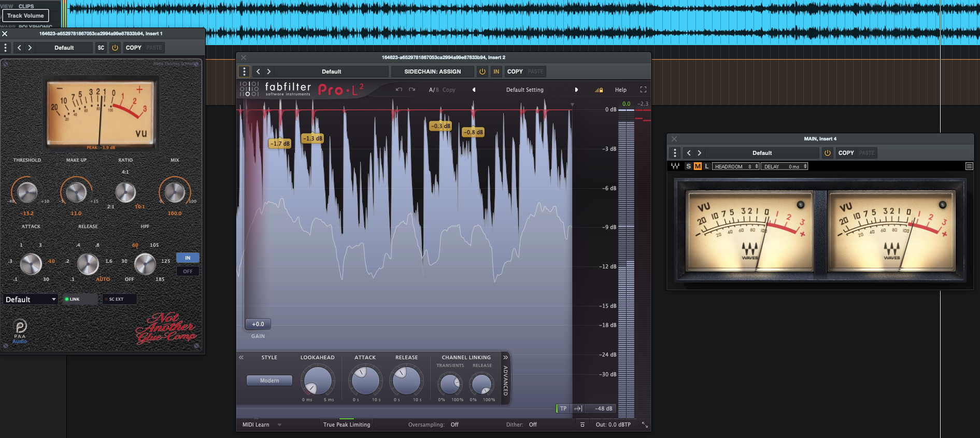Toggle the TP true peak metering button
Screen dimensions: 980x438
click(x=563, y=408)
